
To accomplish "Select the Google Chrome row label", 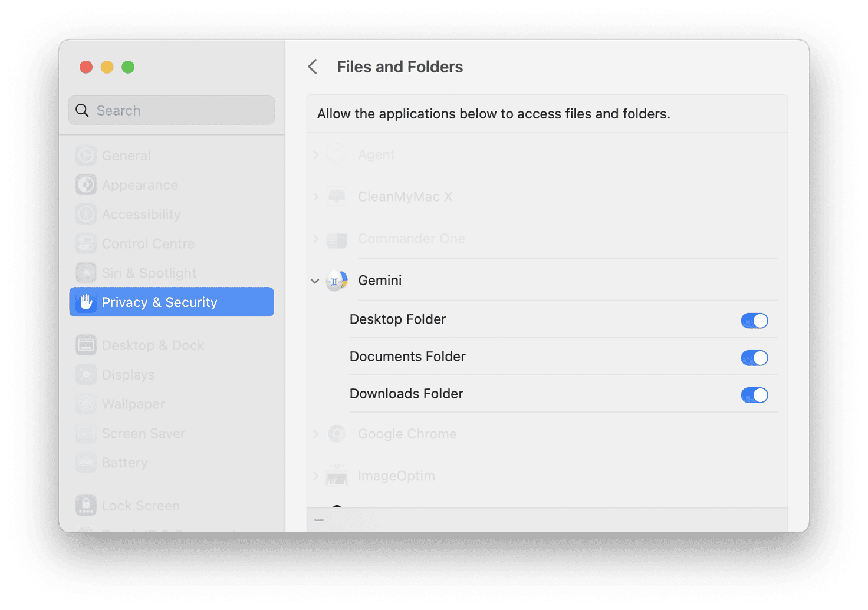I will tap(407, 434).
